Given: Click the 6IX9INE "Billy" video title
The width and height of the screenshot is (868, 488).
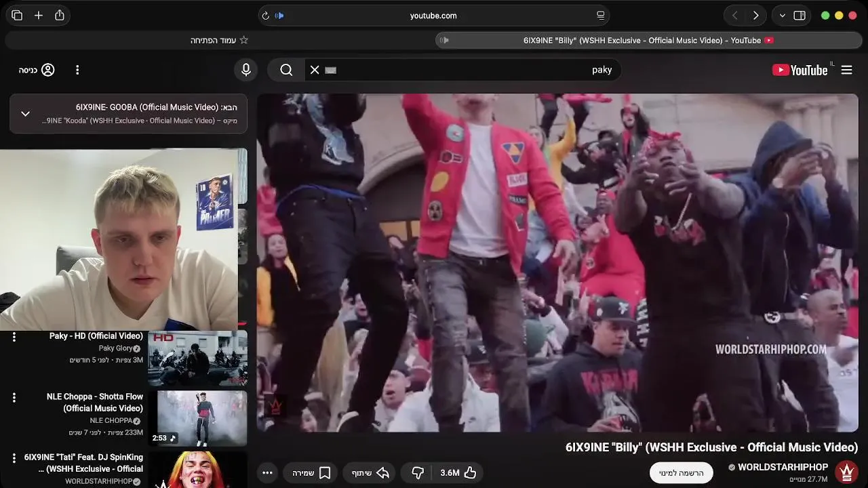Looking at the screenshot, I should 711,447.
